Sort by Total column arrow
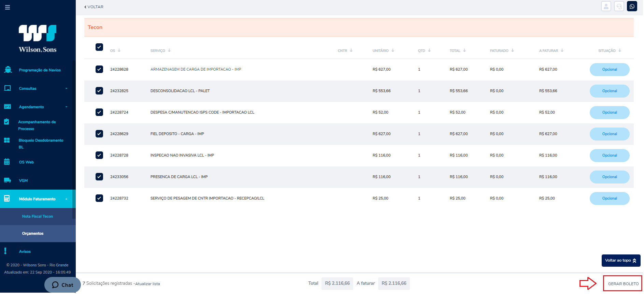Viewport: 644px width, 294px height. 464,50
